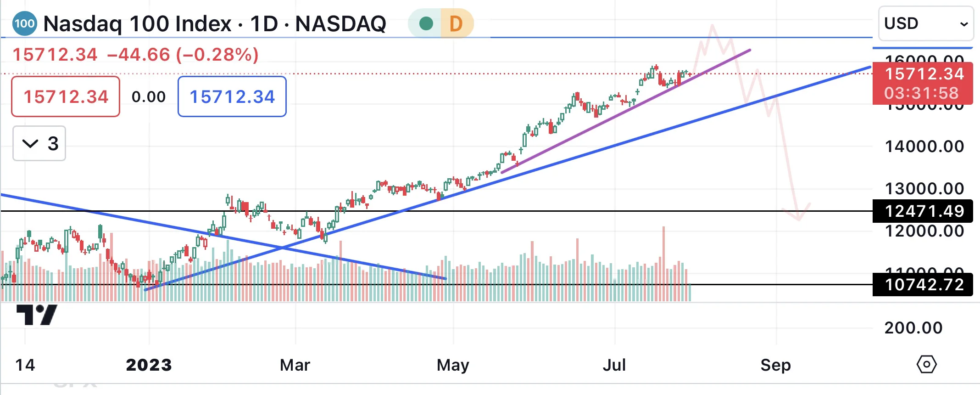Click the orange D delayed-data badge
This screenshot has width=980, height=395.
[456, 23]
